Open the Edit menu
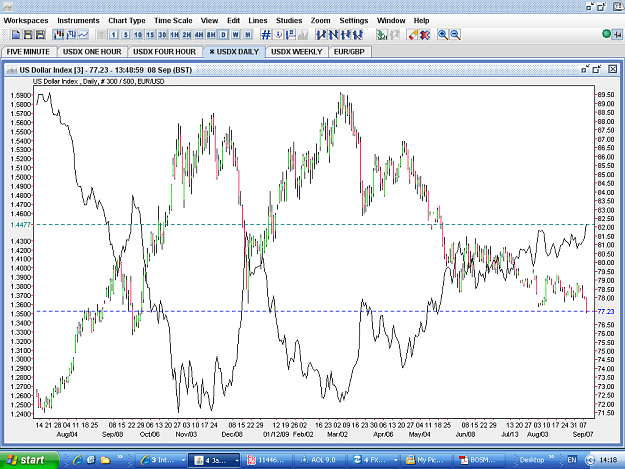 [x=233, y=21]
